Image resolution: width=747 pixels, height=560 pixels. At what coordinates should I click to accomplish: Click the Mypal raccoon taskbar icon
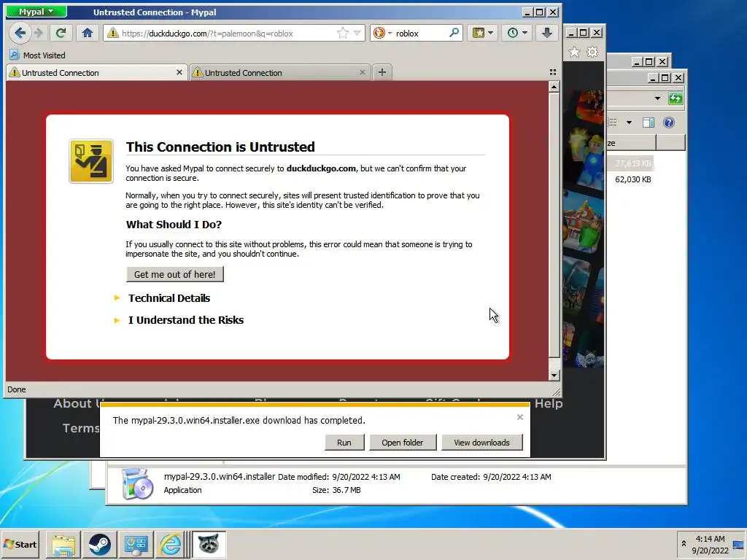(209, 544)
